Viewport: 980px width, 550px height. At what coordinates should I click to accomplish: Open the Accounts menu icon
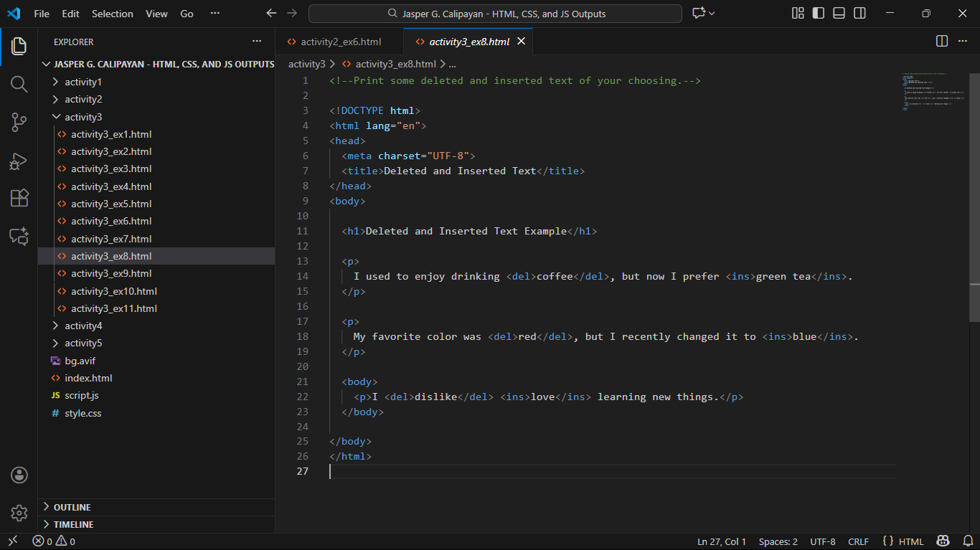(19, 475)
